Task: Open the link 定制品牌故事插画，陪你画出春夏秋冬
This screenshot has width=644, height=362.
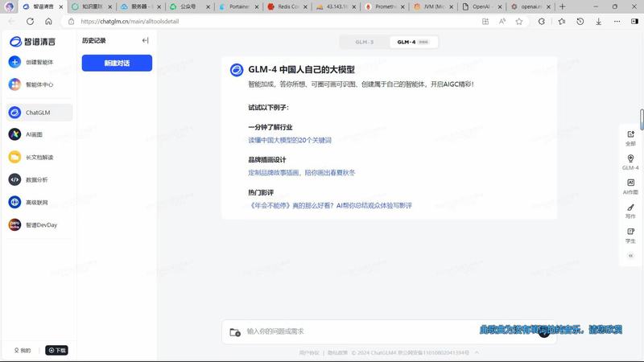Action: coord(301,172)
